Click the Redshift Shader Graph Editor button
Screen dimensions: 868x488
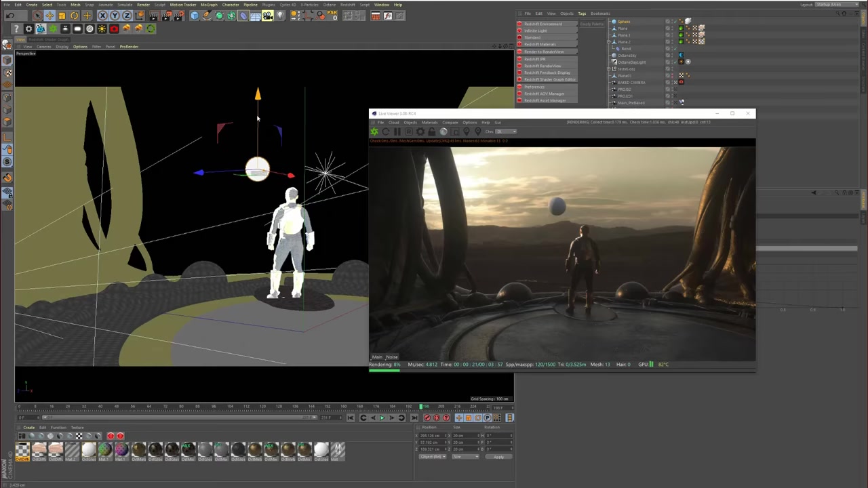coord(546,79)
